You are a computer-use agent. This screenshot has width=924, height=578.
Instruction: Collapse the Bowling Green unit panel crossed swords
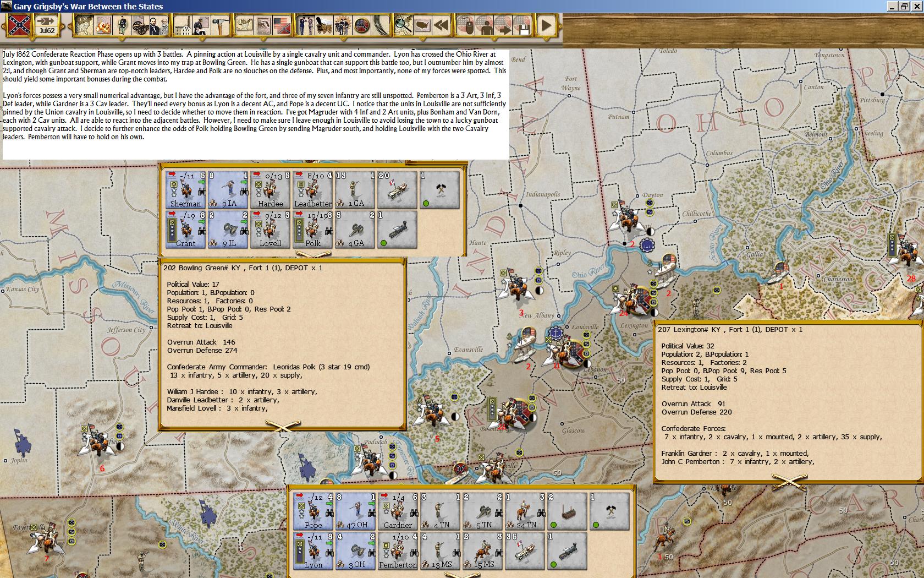pos(313,254)
